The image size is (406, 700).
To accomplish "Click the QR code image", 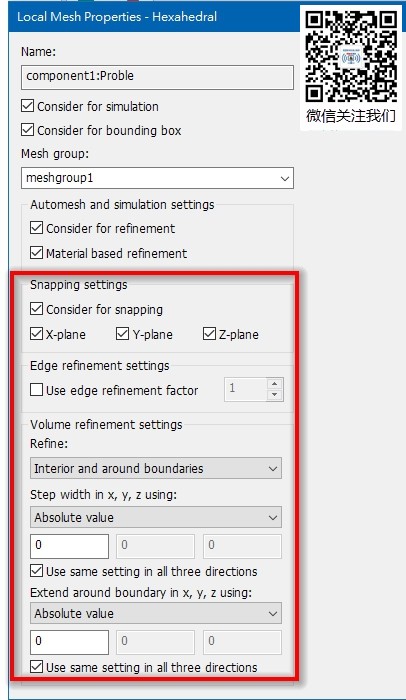I will click(351, 57).
